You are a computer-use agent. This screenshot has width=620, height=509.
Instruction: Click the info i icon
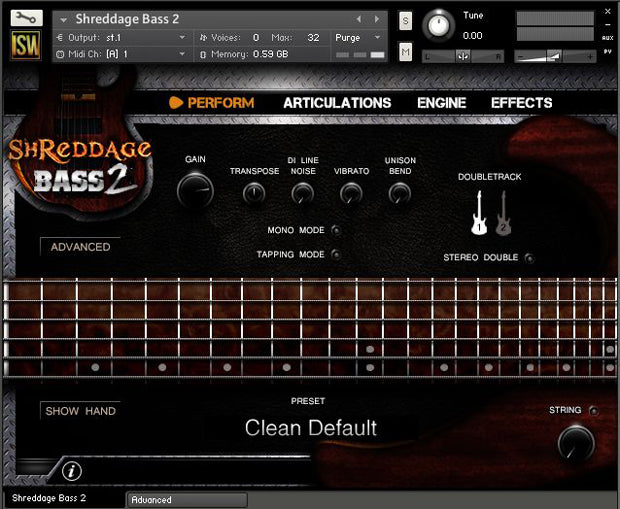click(72, 471)
